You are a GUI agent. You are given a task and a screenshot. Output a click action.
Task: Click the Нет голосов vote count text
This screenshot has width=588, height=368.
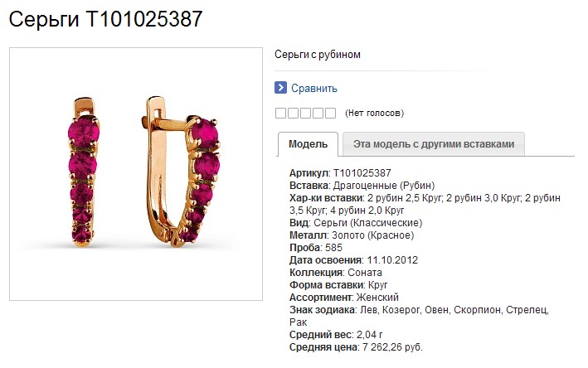[374, 114]
